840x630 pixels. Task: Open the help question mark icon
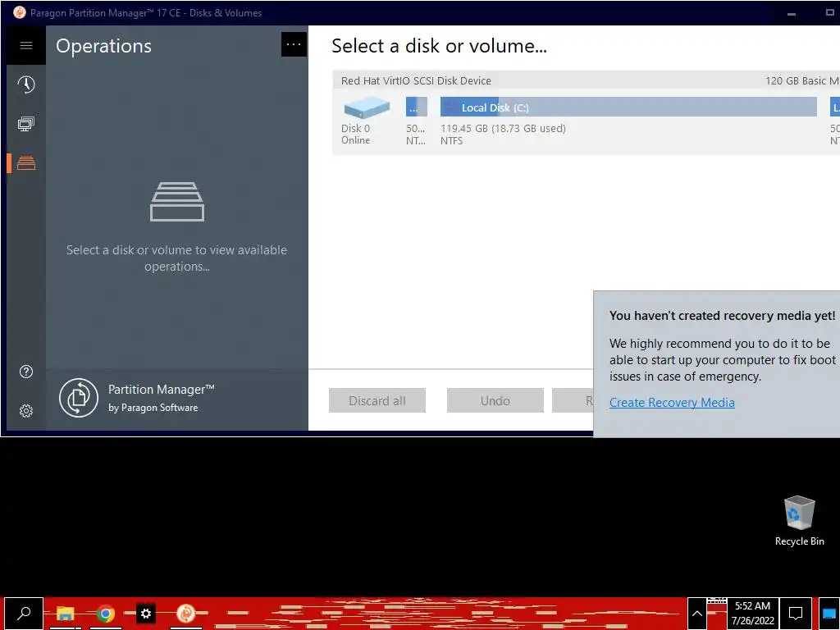click(25, 372)
